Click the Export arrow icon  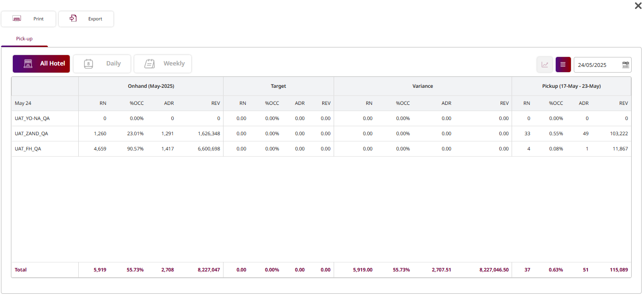[x=73, y=19]
